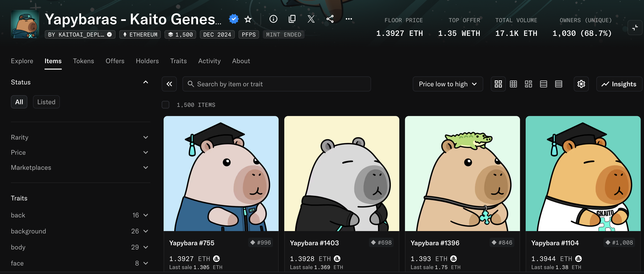This screenshot has width=644, height=274.
Task: Click the PFPS category tag
Action: click(x=249, y=34)
